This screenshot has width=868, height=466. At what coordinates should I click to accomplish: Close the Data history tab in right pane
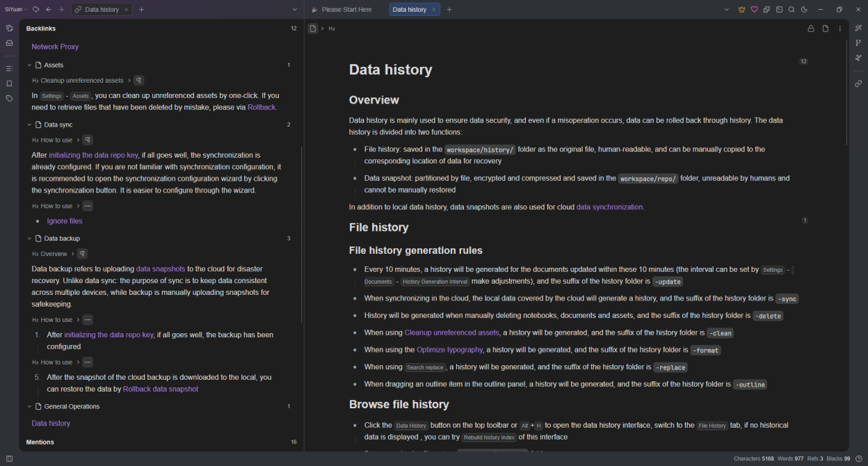click(x=434, y=10)
